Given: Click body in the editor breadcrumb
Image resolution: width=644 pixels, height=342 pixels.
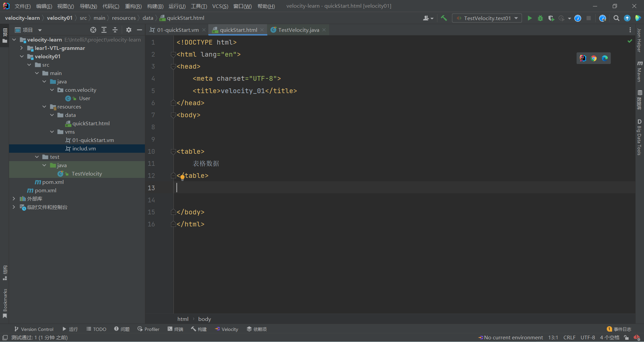Looking at the screenshot, I should [204, 319].
